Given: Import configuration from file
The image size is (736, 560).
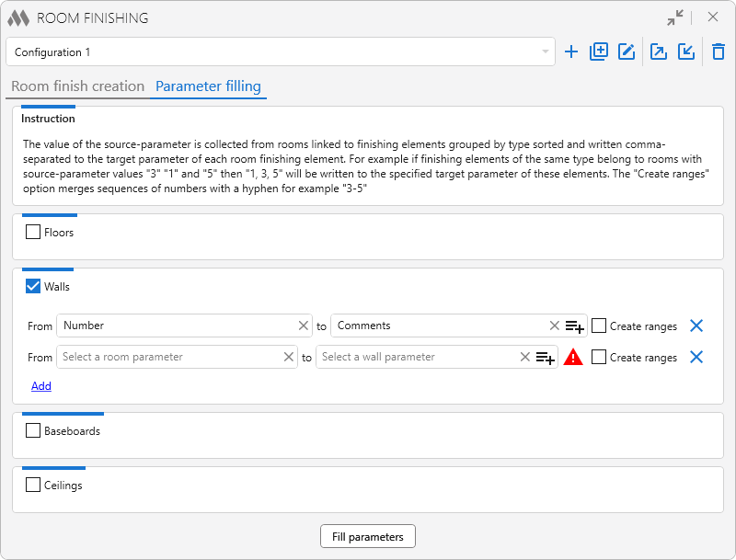Looking at the screenshot, I should tap(686, 52).
